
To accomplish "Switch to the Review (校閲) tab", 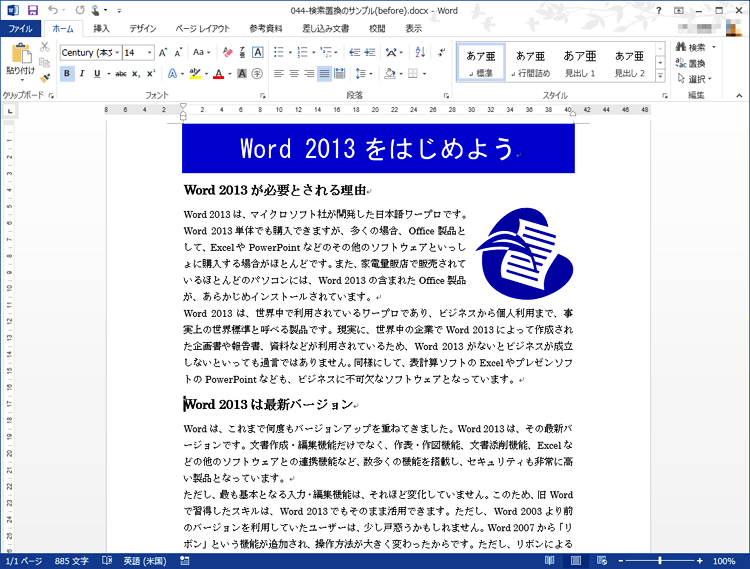I will [x=377, y=29].
